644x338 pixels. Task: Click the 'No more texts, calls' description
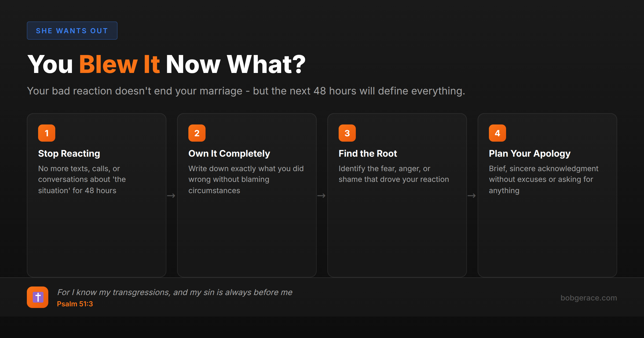pyautogui.click(x=82, y=179)
